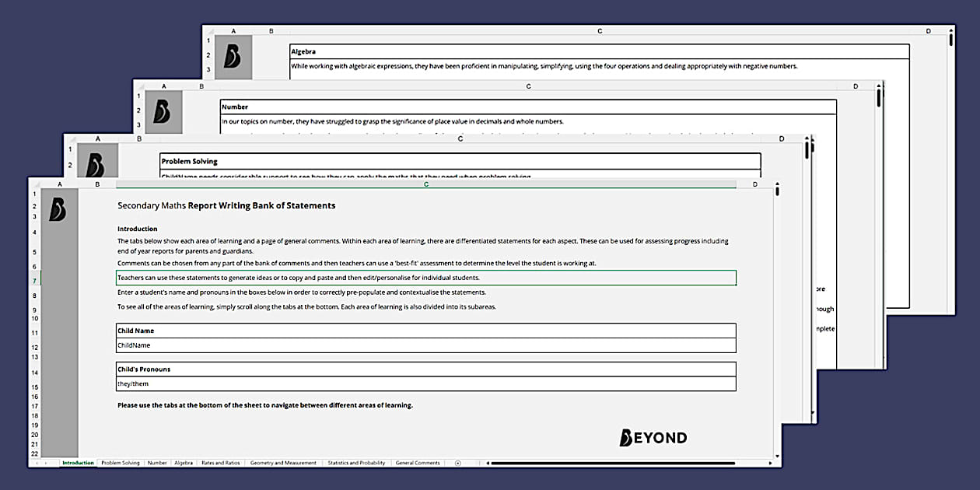This screenshot has height=490, width=980.
Task: Open the Number sheet tab
Action: pos(157,462)
